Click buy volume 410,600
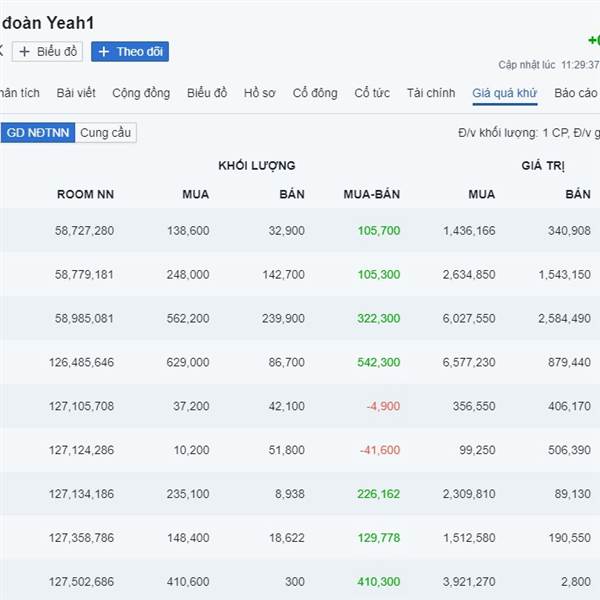Image resolution: width=600 pixels, height=600 pixels. tap(188, 582)
